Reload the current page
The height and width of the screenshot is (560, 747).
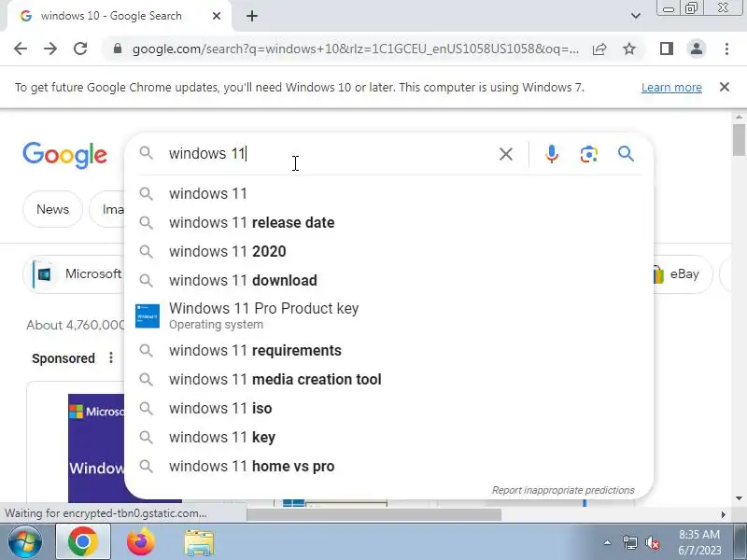pos(80,49)
